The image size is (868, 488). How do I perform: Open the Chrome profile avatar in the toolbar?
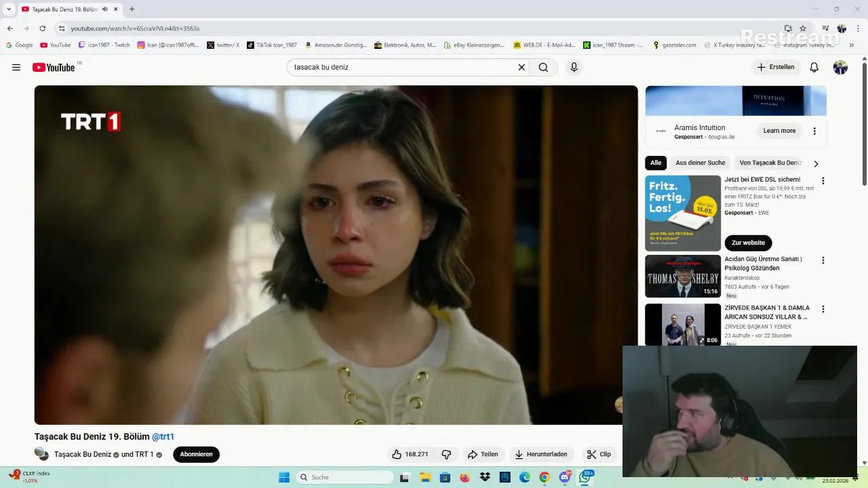coord(842,28)
